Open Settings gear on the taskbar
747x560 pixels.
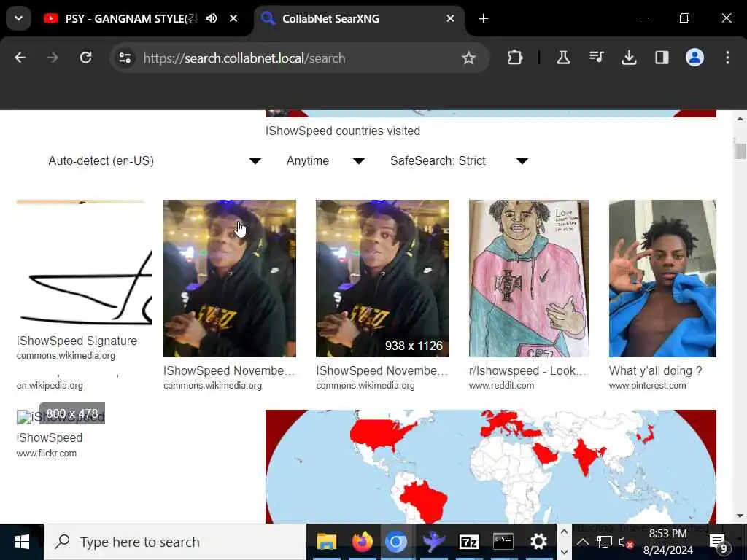point(539,542)
